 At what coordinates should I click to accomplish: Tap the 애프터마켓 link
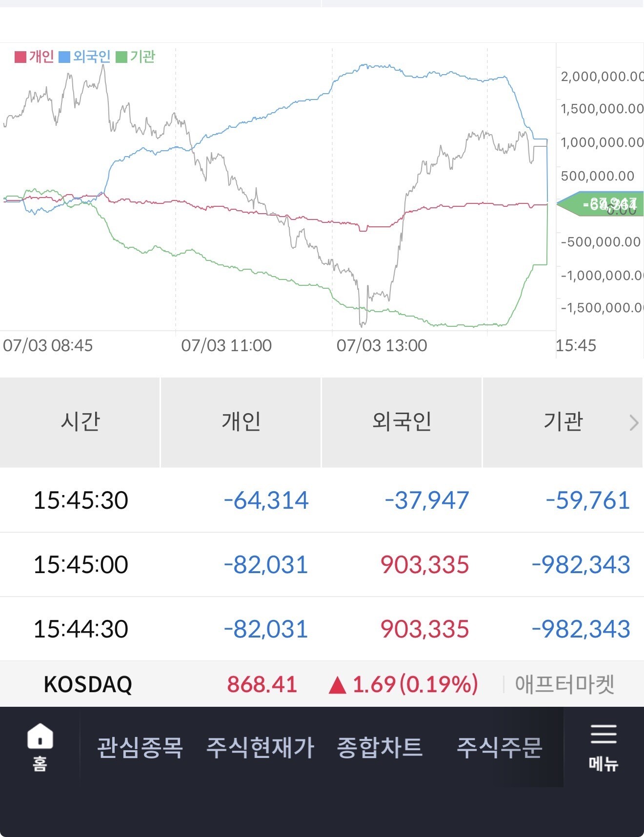click(x=564, y=684)
